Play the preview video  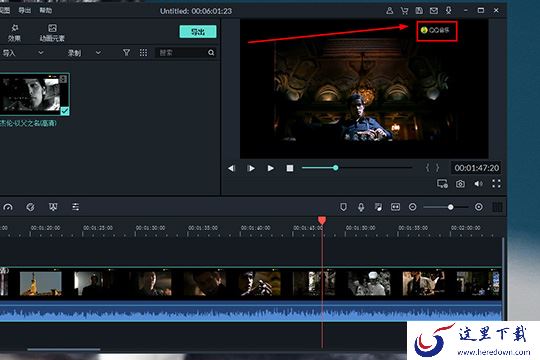point(271,168)
